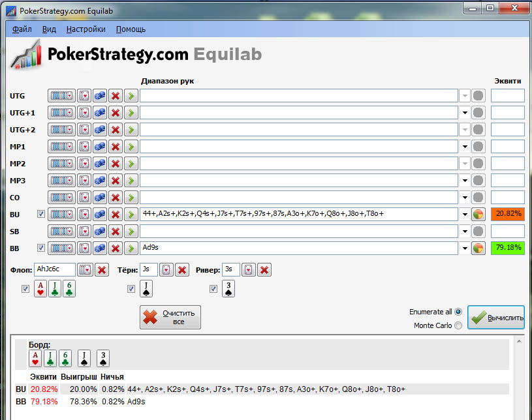Click the turn input field Js
532x420 pixels.
click(x=149, y=270)
